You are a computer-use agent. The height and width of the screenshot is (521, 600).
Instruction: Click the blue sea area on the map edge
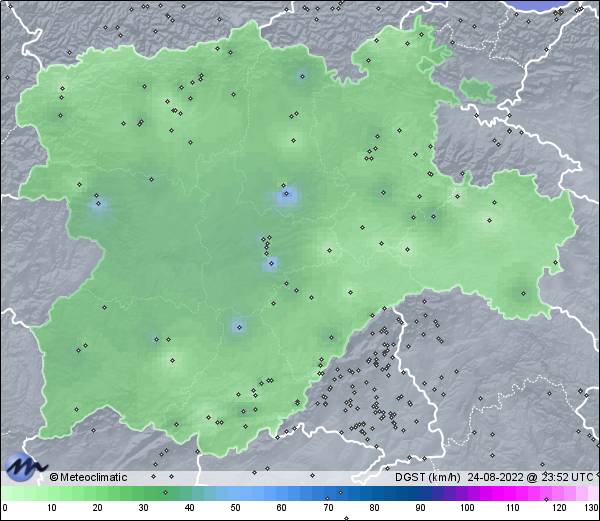[539, 5]
